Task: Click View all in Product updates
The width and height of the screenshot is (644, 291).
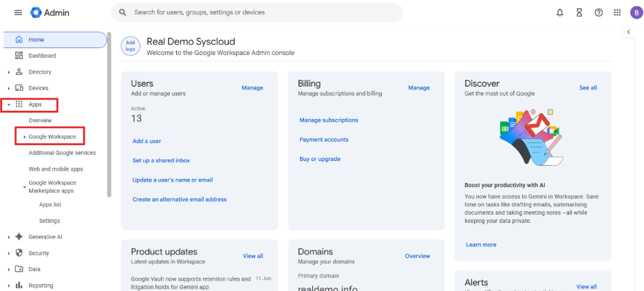Action: tap(253, 256)
